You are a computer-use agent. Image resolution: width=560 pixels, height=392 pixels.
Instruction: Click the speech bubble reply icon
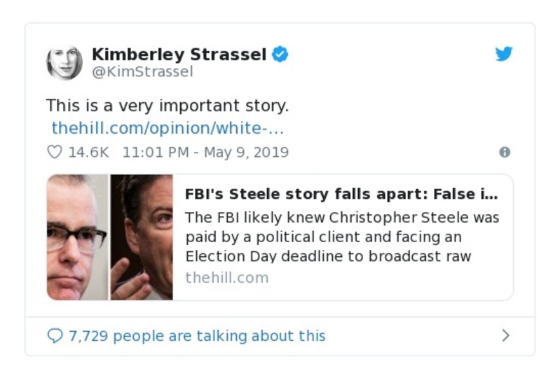[x=55, y=336]
